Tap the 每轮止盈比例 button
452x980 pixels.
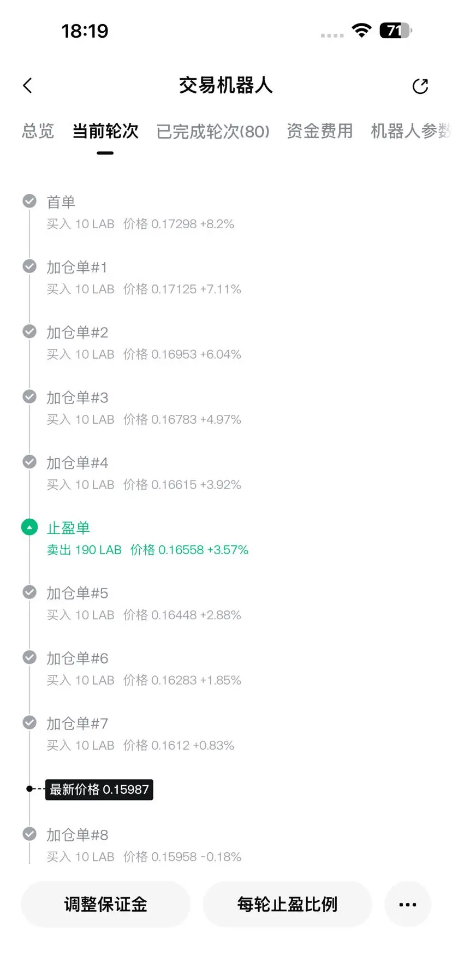pyautogui.click(x=287, y=904)
